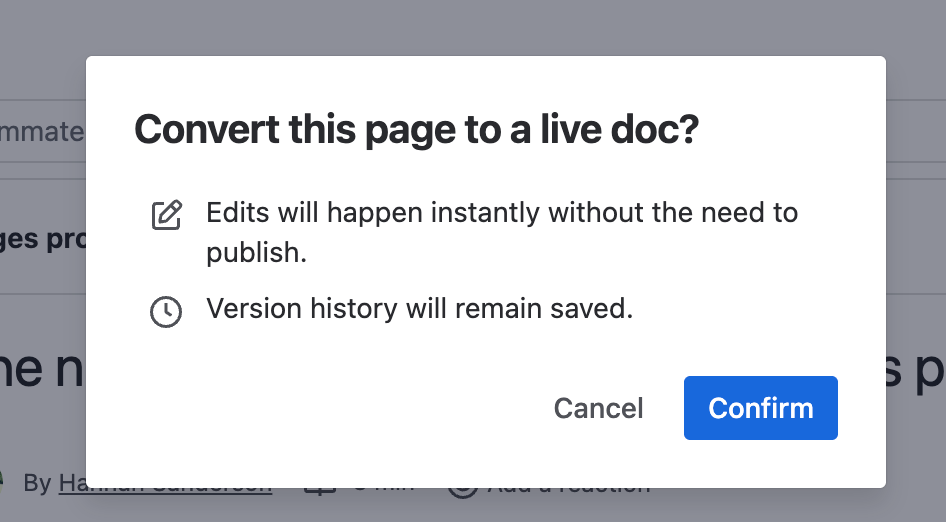This screenshot has height=522, width=946.
Task: Click the dimmed bold 'ges pro' text
Action: tap(43, 240)
